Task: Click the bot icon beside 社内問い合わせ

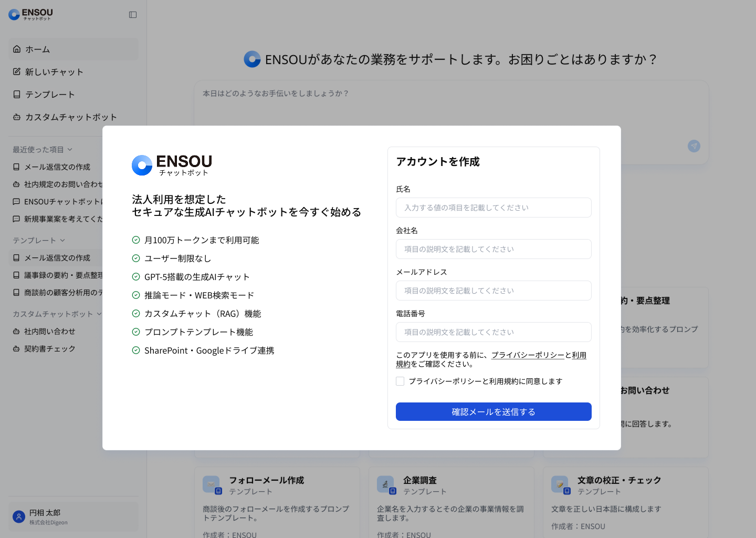Action: tap(16, 331)
